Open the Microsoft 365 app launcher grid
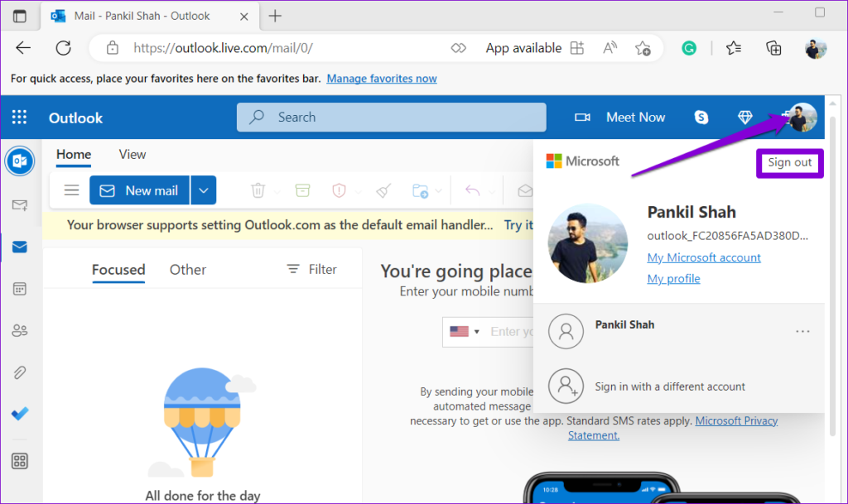The height and width of the screenshot is (504, 848). tap(18, 117)
